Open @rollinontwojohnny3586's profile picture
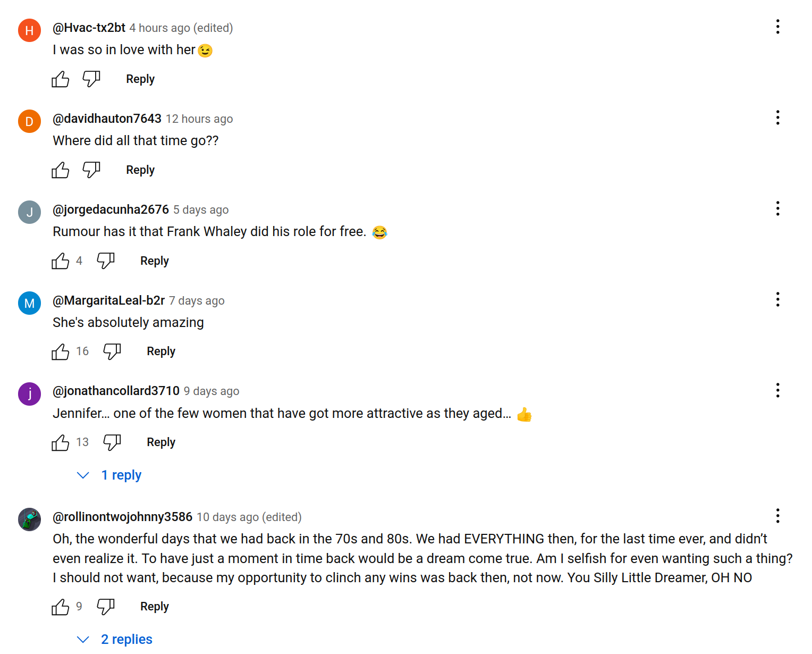 coord(30,519)
